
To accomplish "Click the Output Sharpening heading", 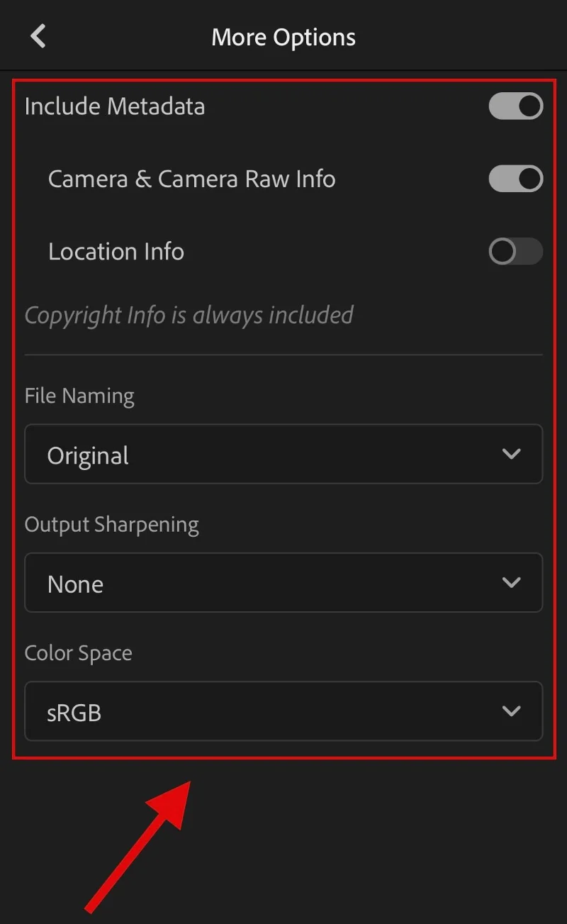I will click(112, 525).
